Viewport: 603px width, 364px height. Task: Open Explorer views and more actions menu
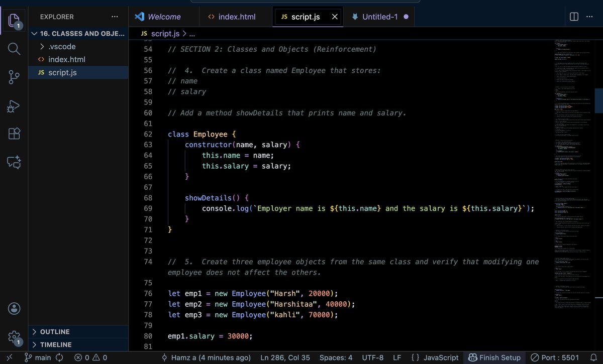coord(116,17)
